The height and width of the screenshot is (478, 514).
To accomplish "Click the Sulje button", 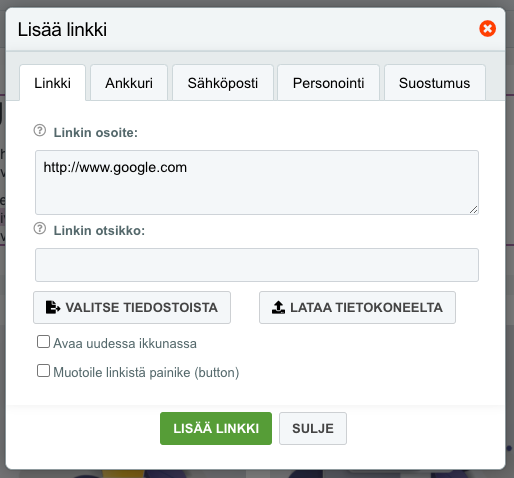I will pos(313,428).
